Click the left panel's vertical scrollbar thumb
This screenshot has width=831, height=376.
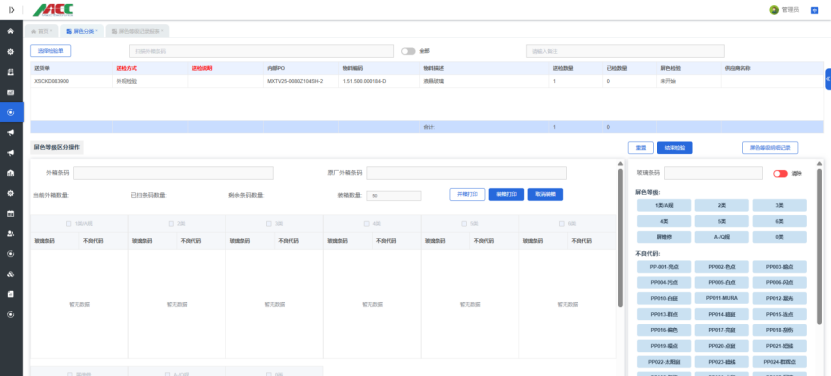pos(620,238)
